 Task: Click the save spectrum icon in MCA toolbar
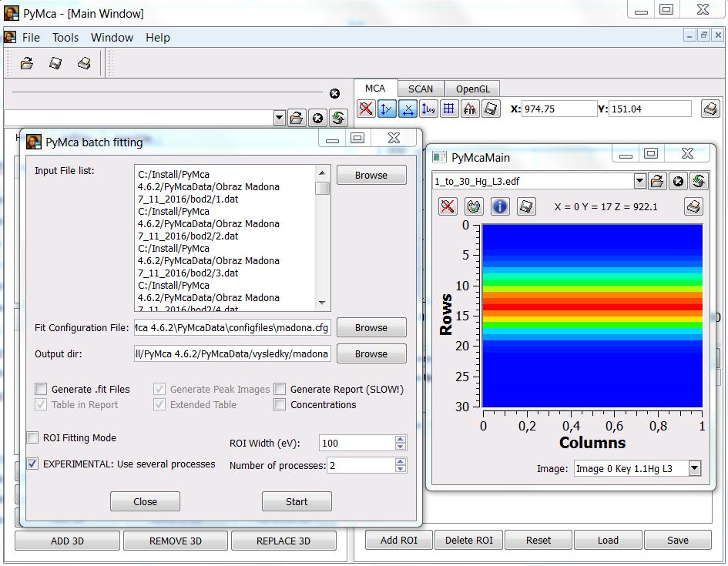(x=491, y=109)
